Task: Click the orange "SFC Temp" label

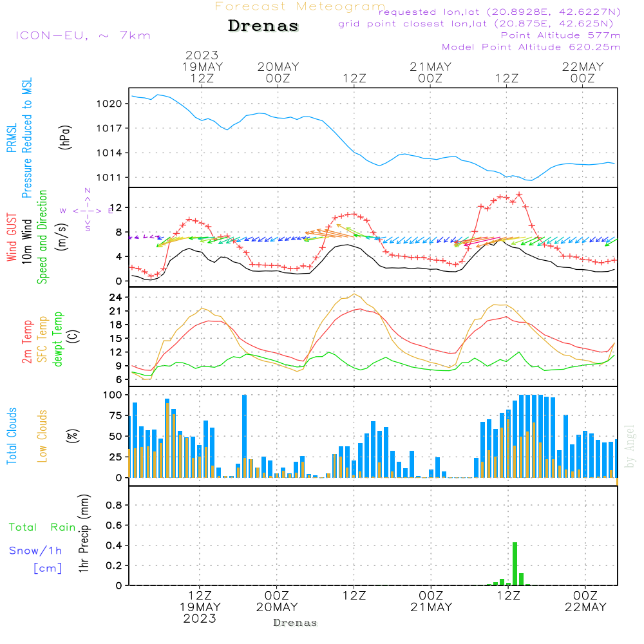Action: 42,339
